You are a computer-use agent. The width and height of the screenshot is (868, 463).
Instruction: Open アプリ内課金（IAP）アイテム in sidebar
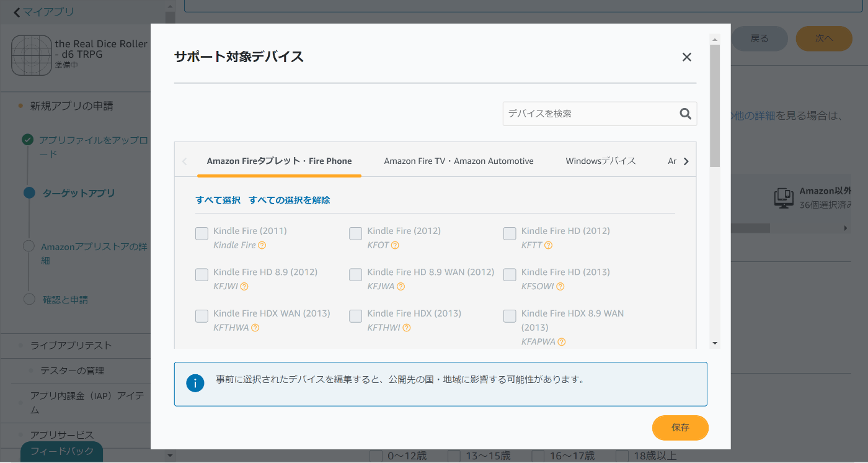(87, 403)
